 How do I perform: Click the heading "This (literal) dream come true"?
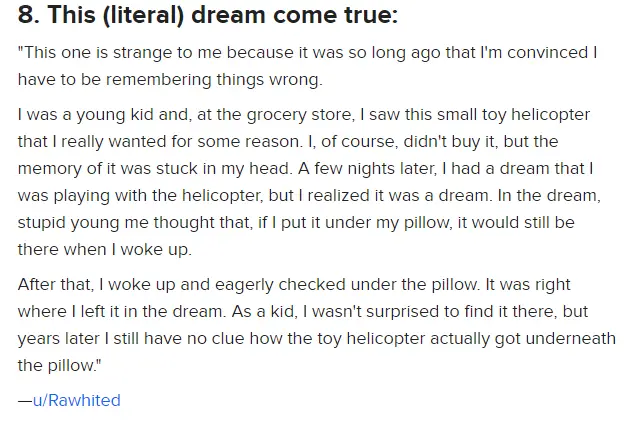point(208,15)
